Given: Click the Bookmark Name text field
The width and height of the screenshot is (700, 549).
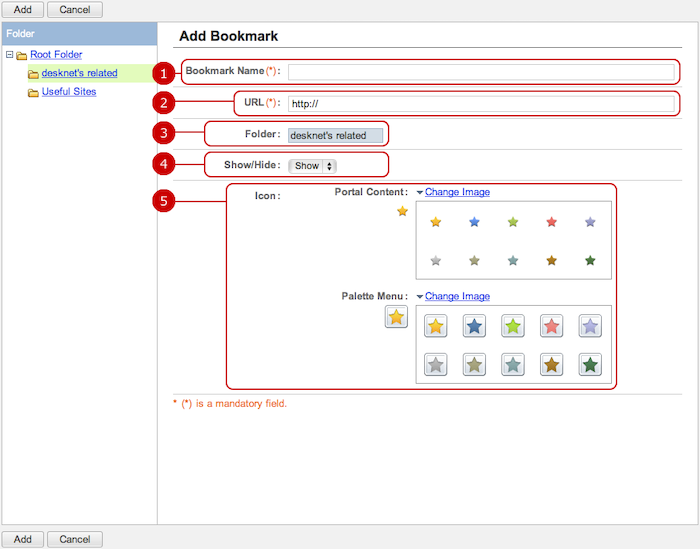Looking at the screenshot, I should [481, 72].
